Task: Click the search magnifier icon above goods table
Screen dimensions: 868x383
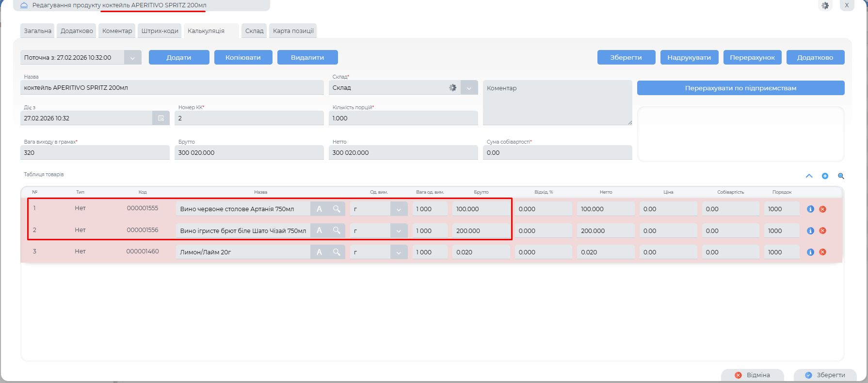Action: (x=841, y=176)
